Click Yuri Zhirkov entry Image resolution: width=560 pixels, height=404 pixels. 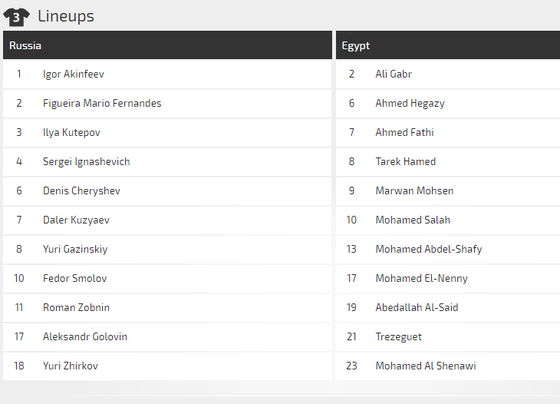point(70,366)
